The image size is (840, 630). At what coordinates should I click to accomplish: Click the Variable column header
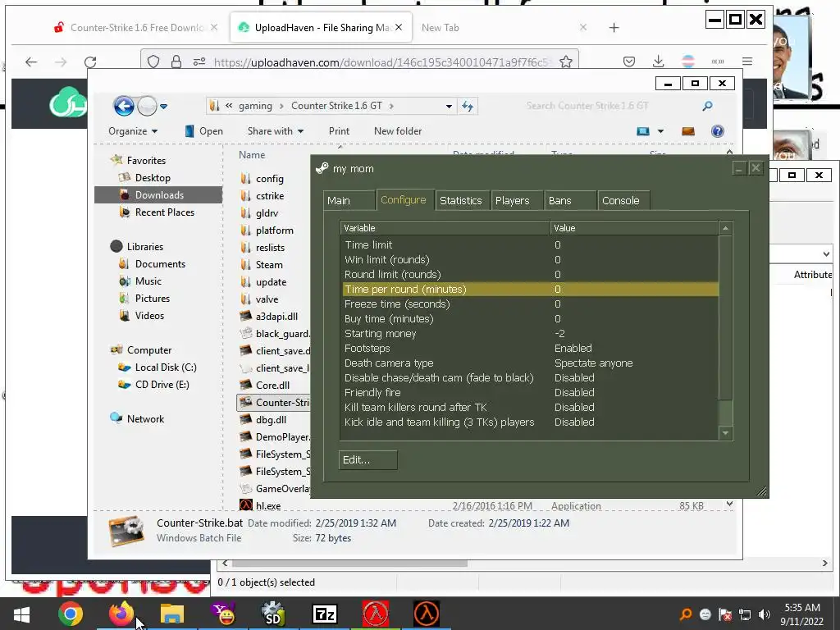[445, 228]
